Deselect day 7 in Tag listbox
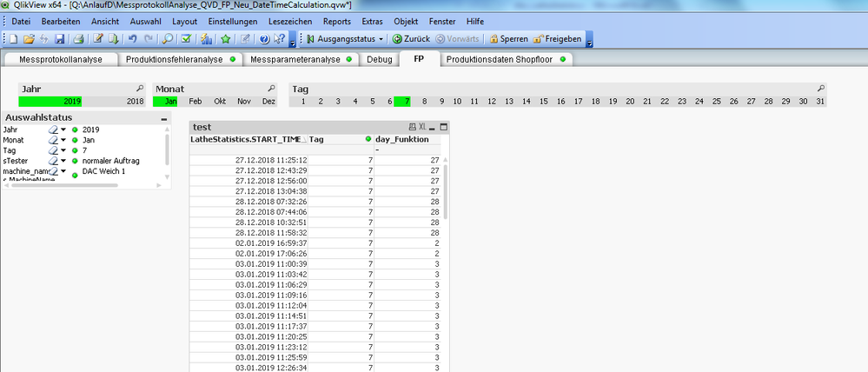Screen dimensions: 868x372 click(x=403, y=102)
